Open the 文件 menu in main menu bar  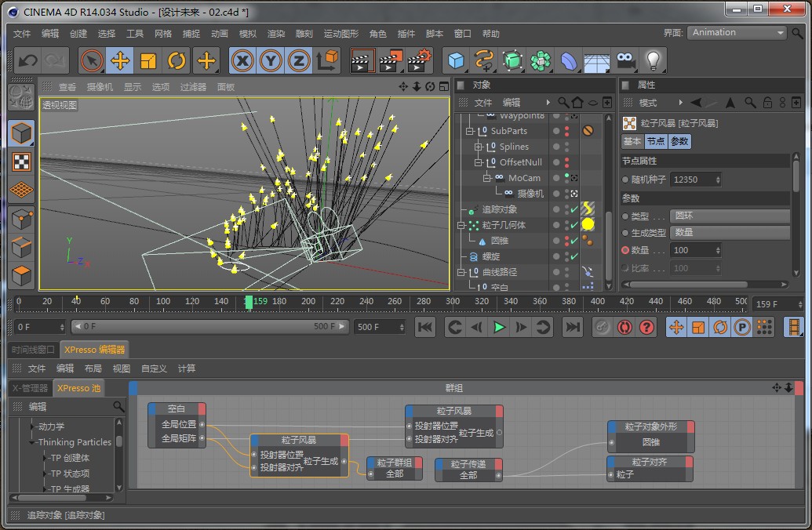(x=22, y=34)
